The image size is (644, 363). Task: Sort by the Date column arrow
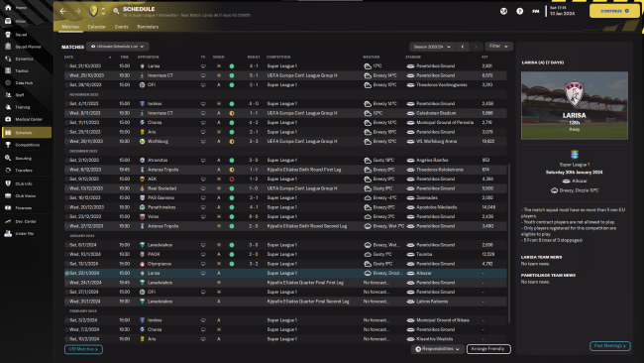(x=110, y=58)
